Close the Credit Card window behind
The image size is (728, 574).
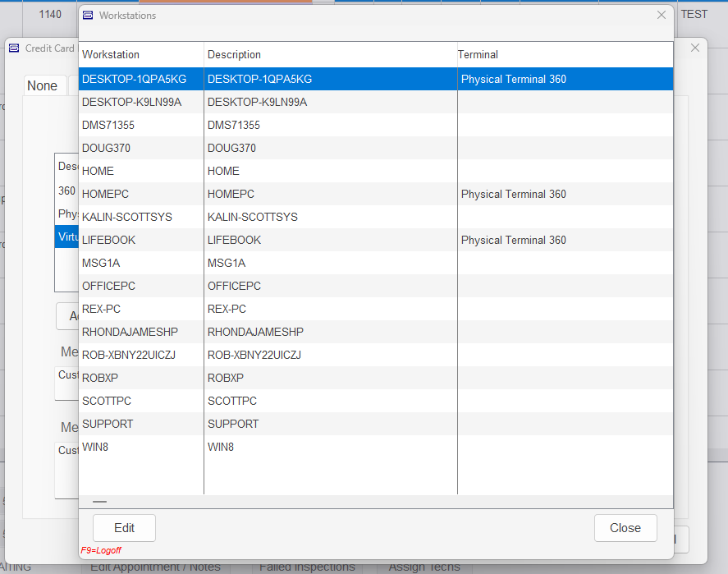(x=695, y=48)
